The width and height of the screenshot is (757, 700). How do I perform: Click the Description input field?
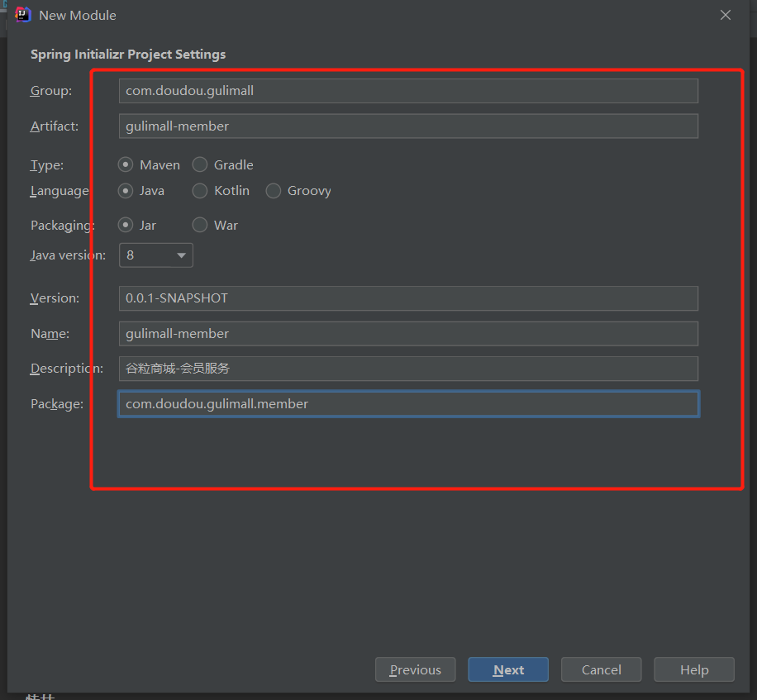(408, 369)
